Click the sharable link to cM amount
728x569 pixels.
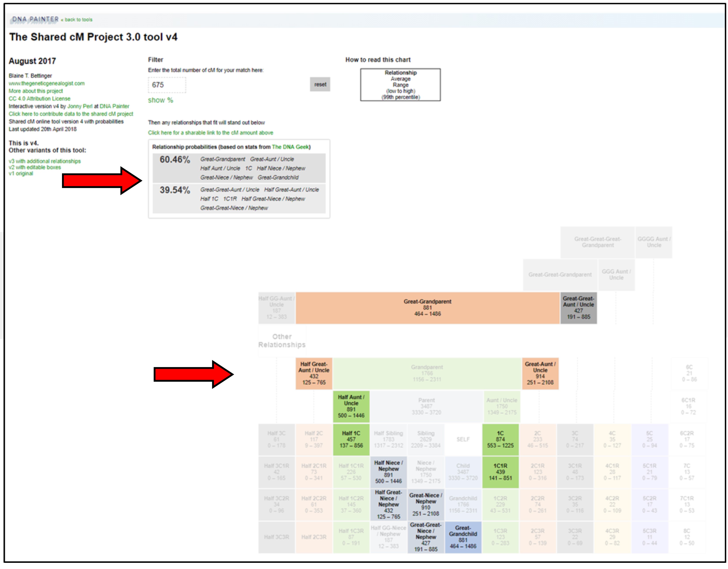coord(210,133)
